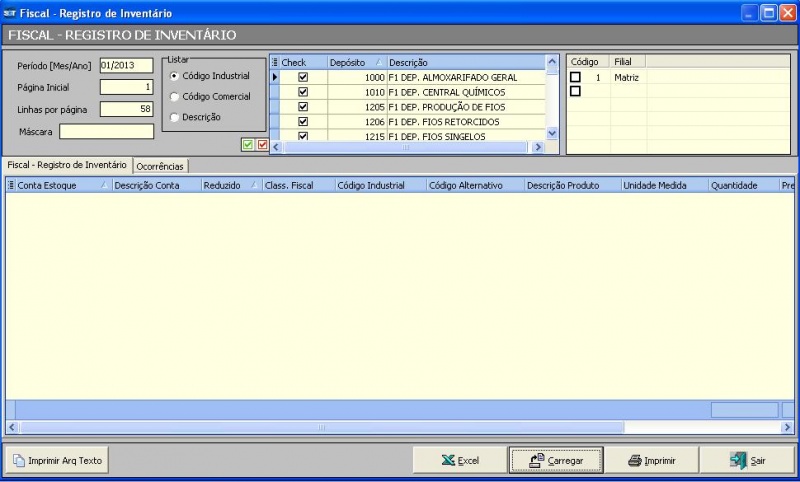The height and width of the screenshot is (482, 800).
Task: Open the inventory grid column selector icon
Action: (12, 185)
